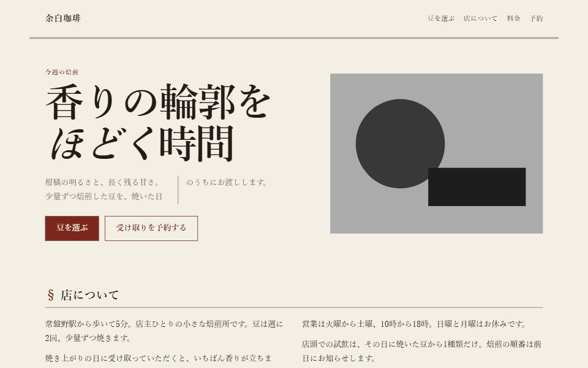Click paragraph starting 営業は火曜から土曜

point(415,324)
